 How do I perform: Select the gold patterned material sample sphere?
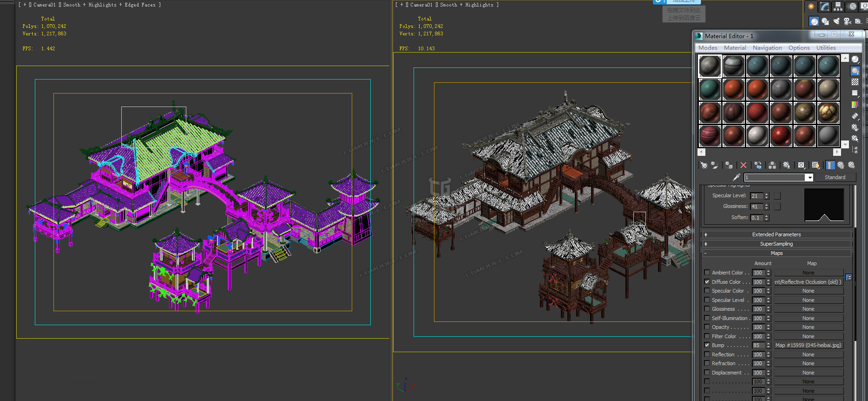coord(829,113)
